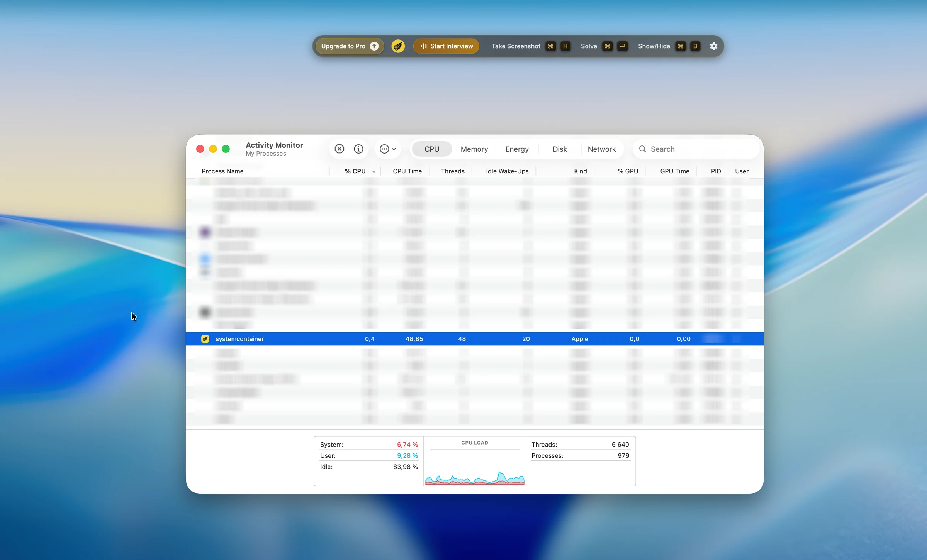Click CPU Time value 48,85
The image size is (927, 560).
(414, 339)
